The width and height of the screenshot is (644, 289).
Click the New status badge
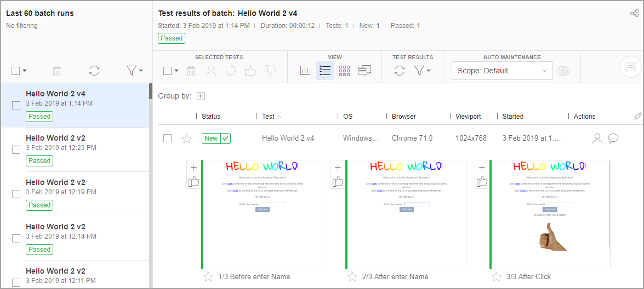point(211,138)
